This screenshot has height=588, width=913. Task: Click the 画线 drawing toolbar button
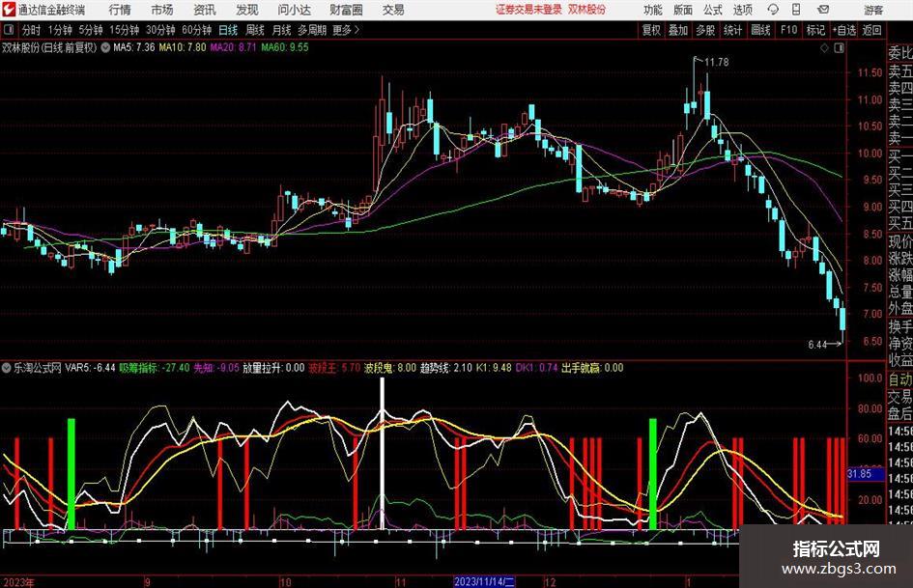(760, 30)
